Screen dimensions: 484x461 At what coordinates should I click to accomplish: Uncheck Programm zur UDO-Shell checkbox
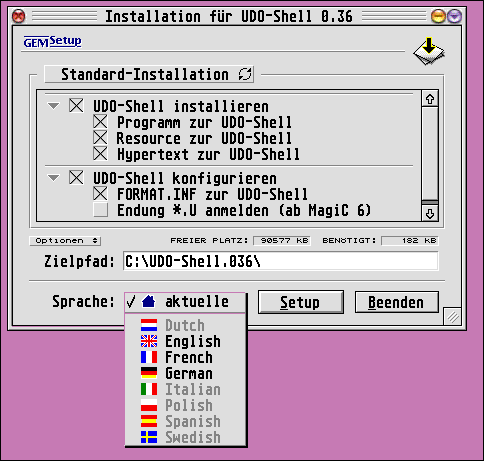pos(100,122)
